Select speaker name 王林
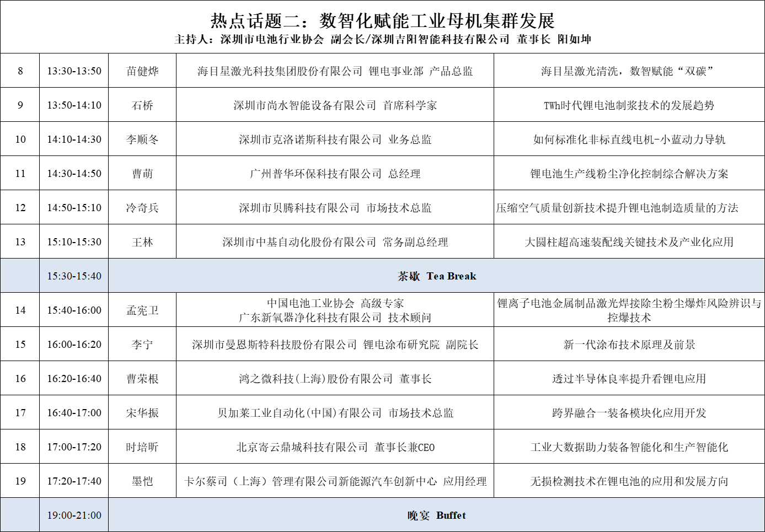 point(142,241)
